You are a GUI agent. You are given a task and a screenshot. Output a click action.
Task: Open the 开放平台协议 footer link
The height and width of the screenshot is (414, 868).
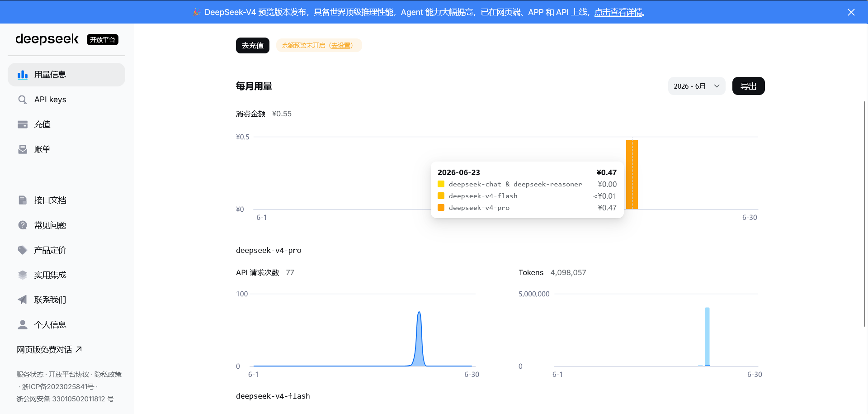pyautogui.click(x=69, y=374)
